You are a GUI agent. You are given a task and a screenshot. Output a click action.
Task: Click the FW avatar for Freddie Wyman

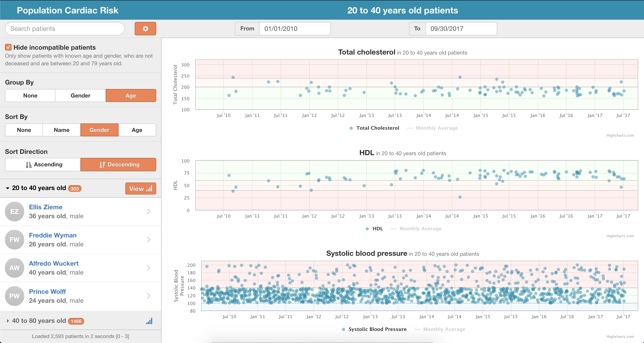[15, 239]
